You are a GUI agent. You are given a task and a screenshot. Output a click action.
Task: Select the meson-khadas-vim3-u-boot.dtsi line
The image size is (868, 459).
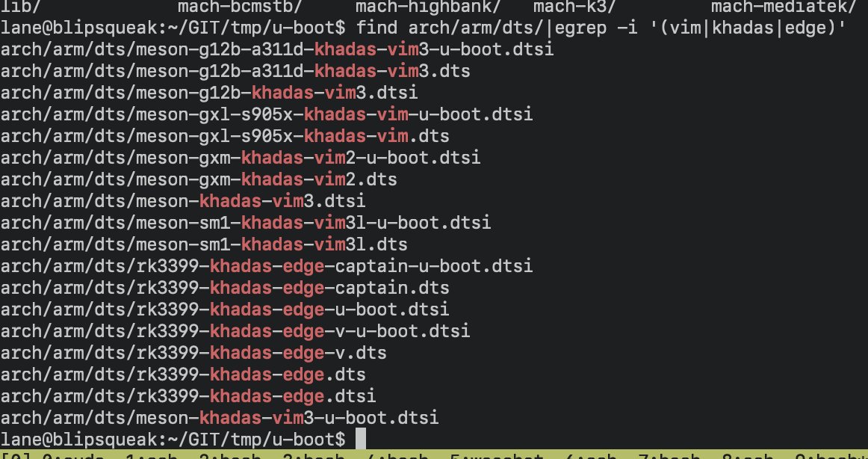pyautogui.click(x=220, y=418)
